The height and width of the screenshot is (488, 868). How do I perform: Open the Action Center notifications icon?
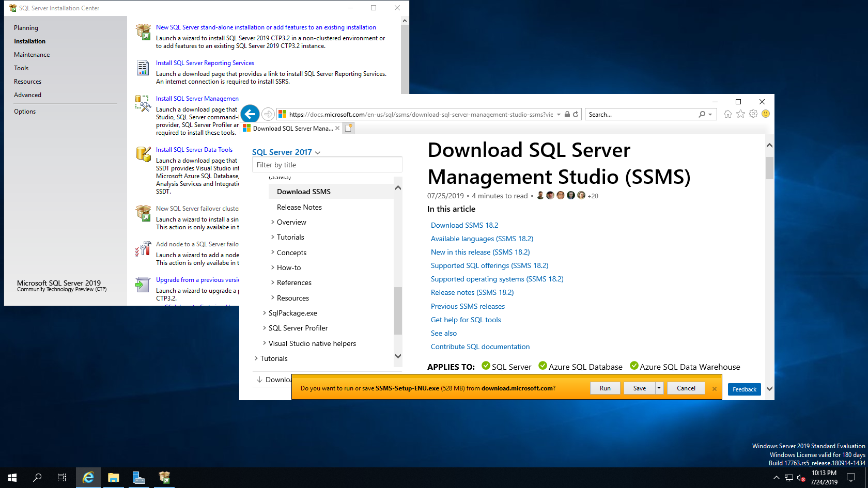tap(851, 478)
